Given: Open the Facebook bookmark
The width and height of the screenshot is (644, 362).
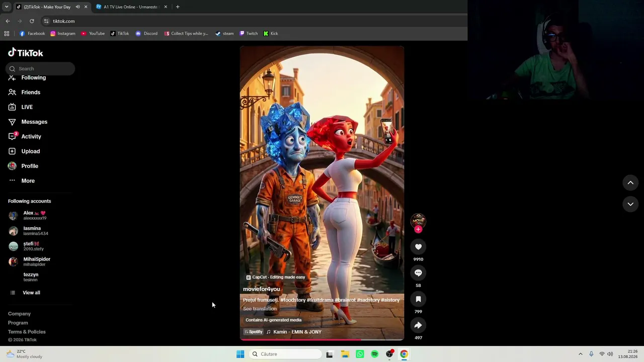Looking at the screenshot, I should pyautogui.click(x=32, y=34).
